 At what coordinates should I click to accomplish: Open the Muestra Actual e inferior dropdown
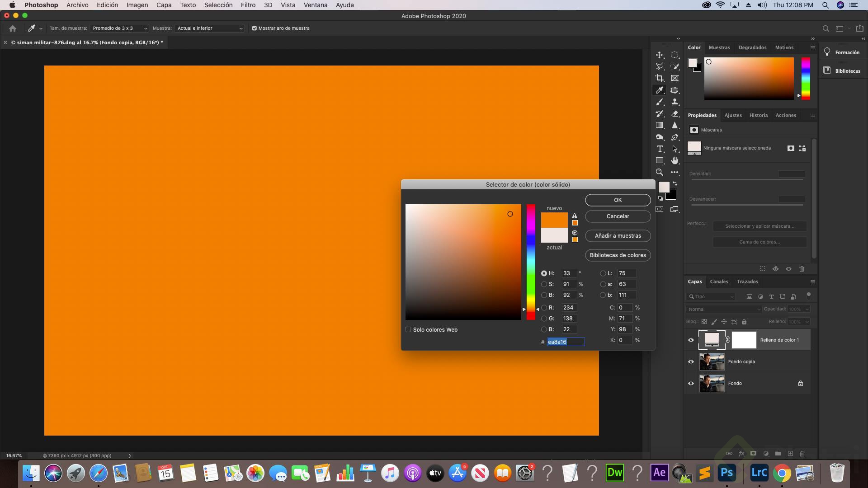(209, 28)
